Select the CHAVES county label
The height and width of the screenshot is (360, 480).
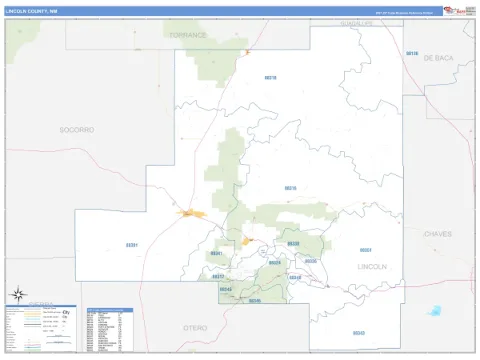(x=438, y=234)
